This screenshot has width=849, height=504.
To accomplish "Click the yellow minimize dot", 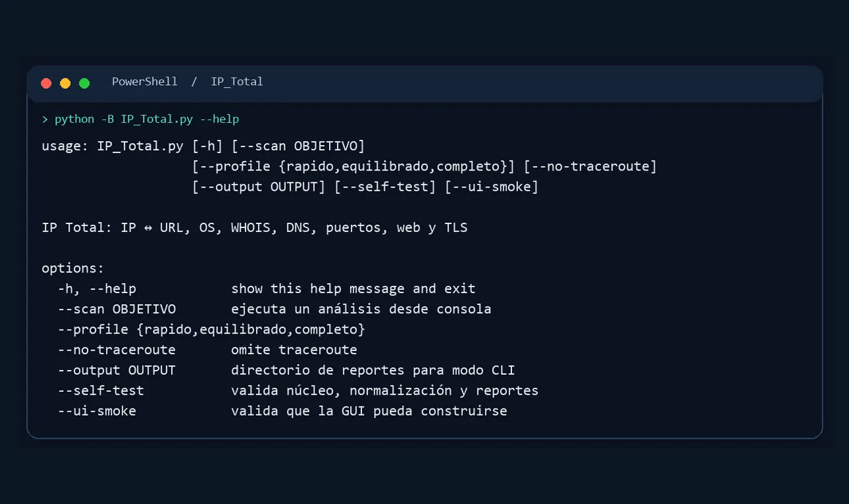I will pos(65,83).
